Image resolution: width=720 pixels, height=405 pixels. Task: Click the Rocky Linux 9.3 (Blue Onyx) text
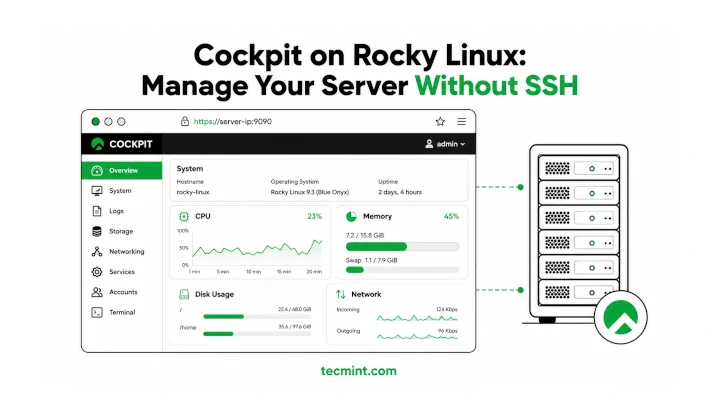[x=309, y=192]
